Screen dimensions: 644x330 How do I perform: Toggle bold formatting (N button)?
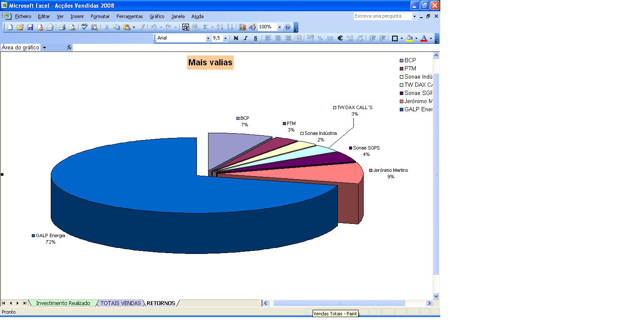[236, 38]
